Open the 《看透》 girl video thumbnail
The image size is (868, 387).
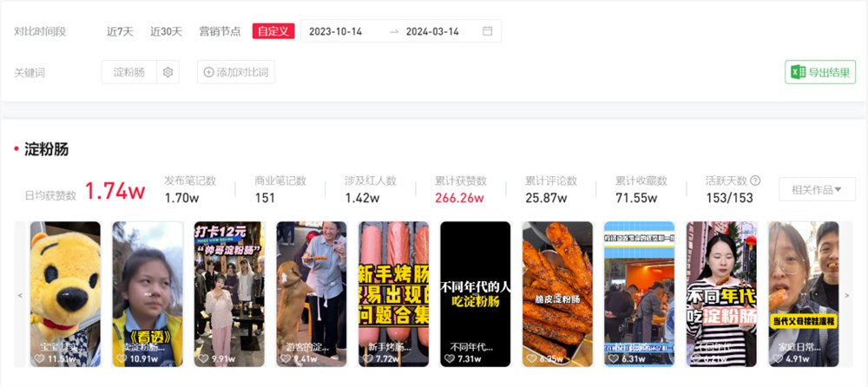(148, 294)
